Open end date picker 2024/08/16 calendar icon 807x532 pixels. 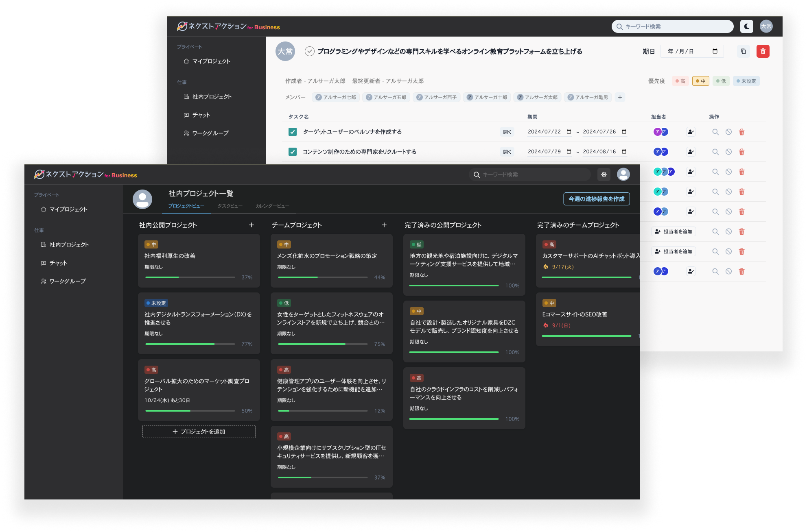624,152
